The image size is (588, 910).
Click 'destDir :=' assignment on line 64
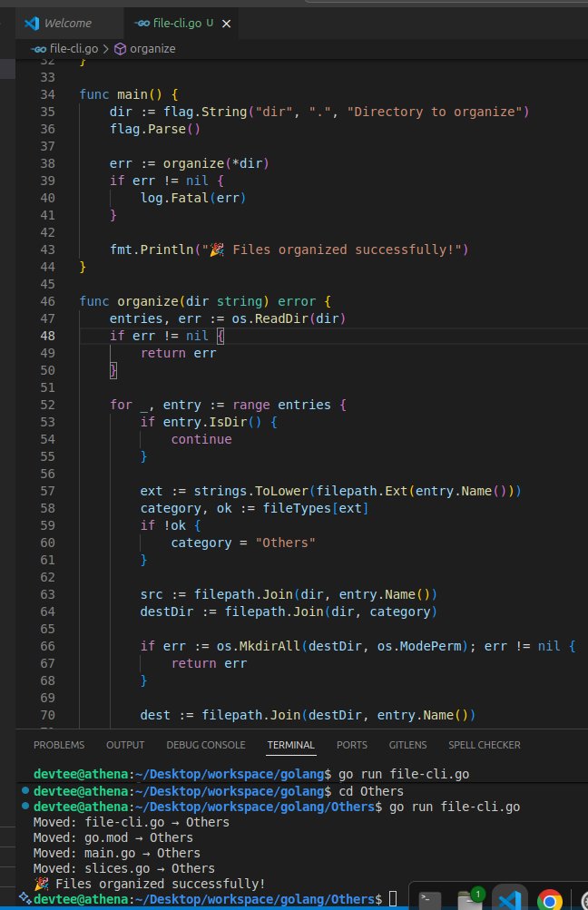[x=178, y=612]
